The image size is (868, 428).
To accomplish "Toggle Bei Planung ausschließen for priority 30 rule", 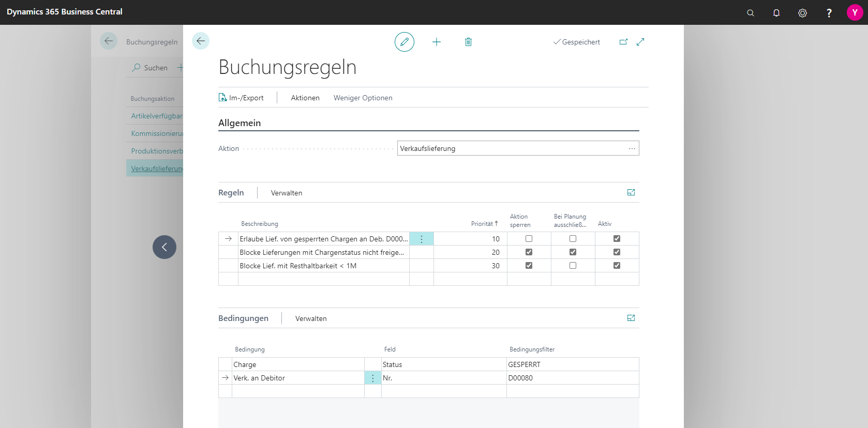I will [573, 266].
